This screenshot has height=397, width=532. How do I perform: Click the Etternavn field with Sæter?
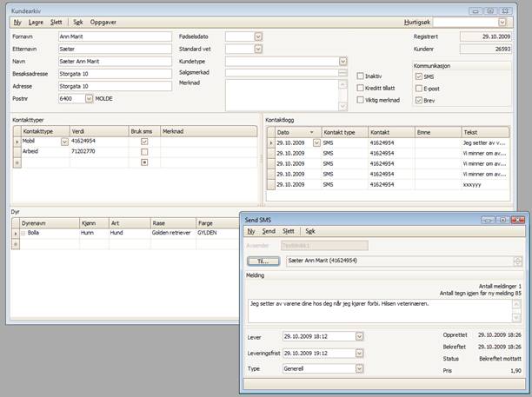115,50
